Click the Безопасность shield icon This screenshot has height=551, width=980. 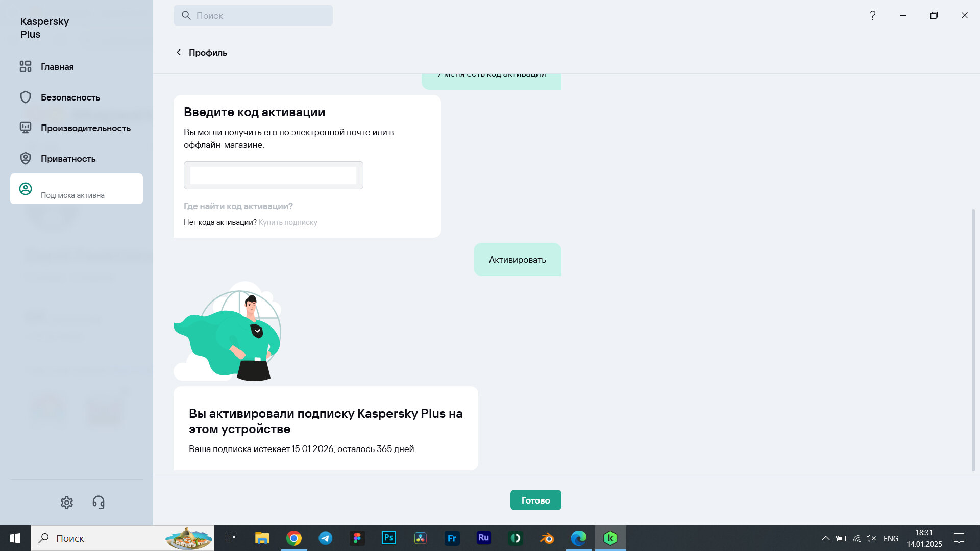tap(26, 97)
